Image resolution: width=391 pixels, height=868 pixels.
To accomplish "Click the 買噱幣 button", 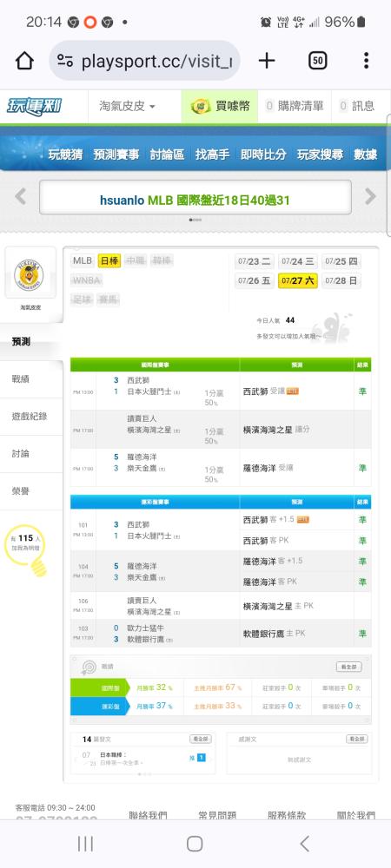I will [x=219, y=106].
